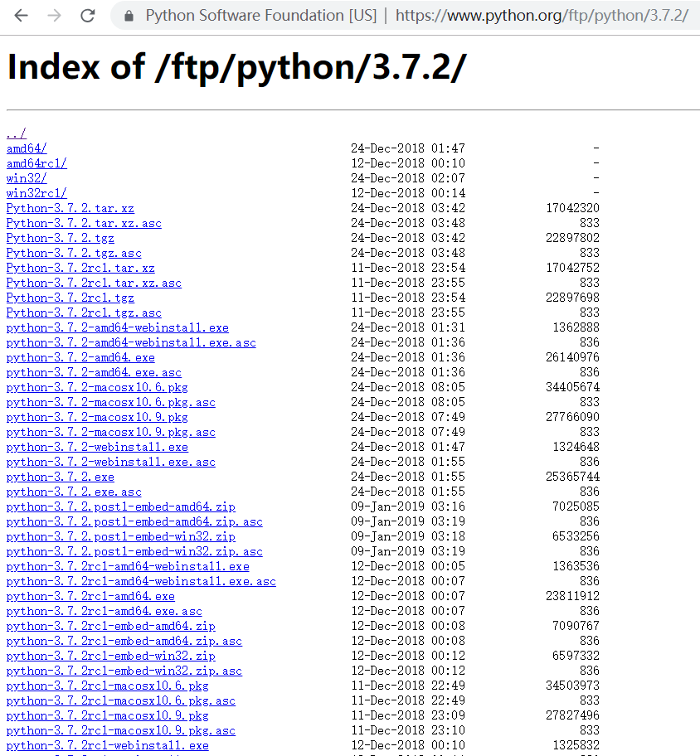Select file size value 7025085

(576, 506)
